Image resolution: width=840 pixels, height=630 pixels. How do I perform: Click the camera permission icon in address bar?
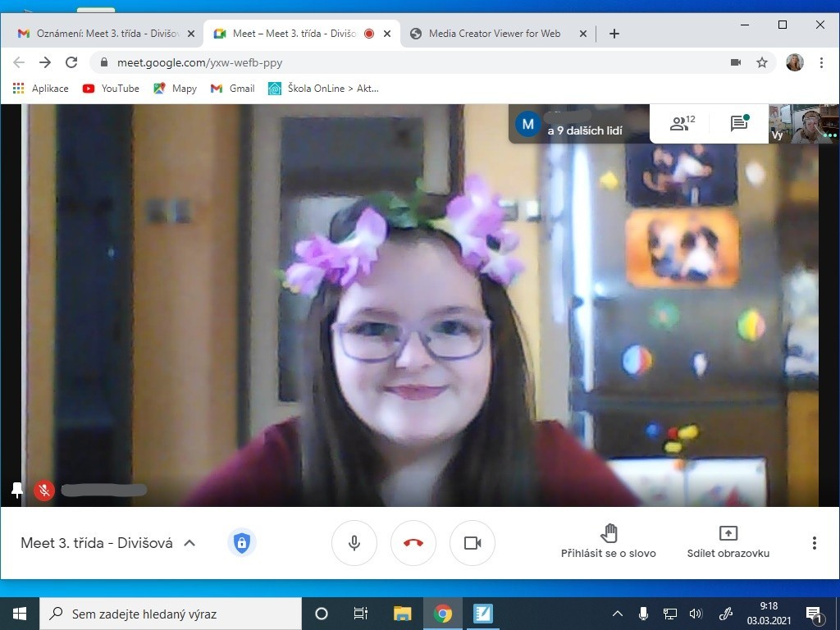pyautogui.click(x=736, y=62)
